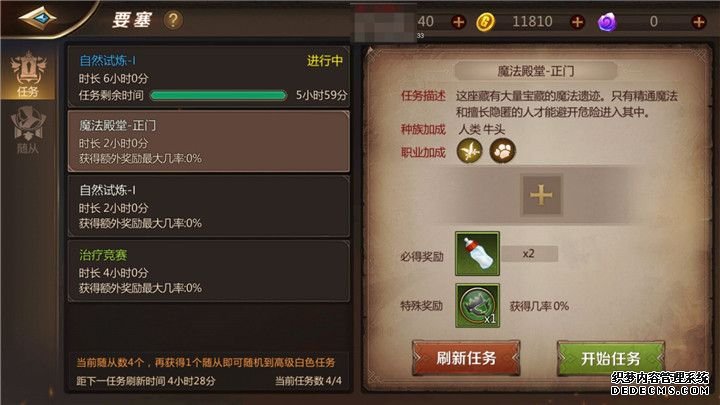Screen dimensions: 720x405
Task: View the special reward ring item
Action: pos(478,305)
